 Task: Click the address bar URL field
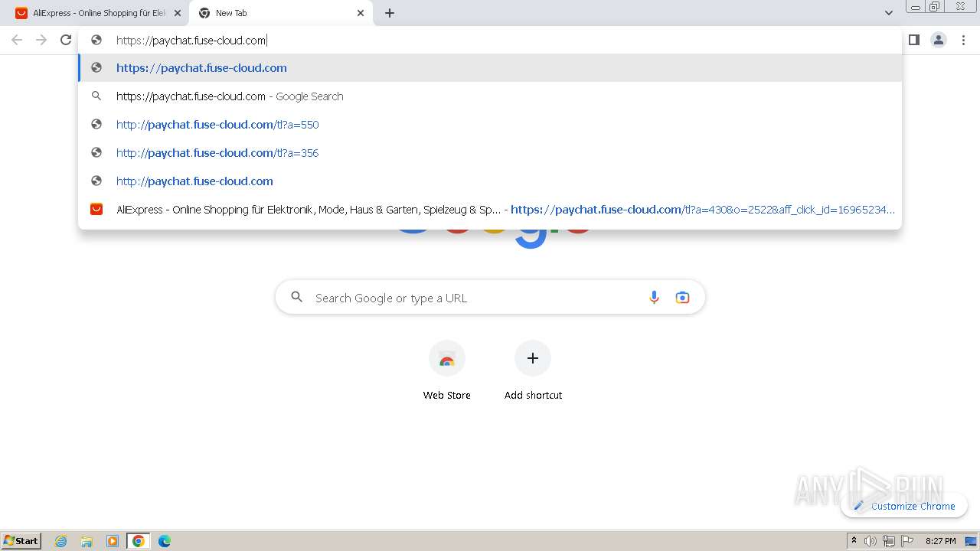[x=490, y=41]
